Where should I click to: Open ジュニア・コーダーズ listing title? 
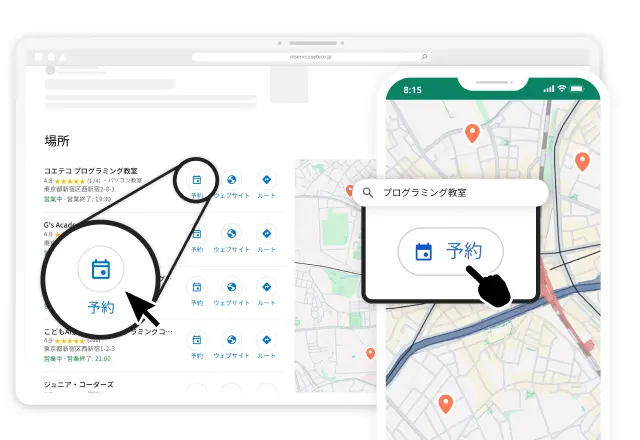click(79, 384)
